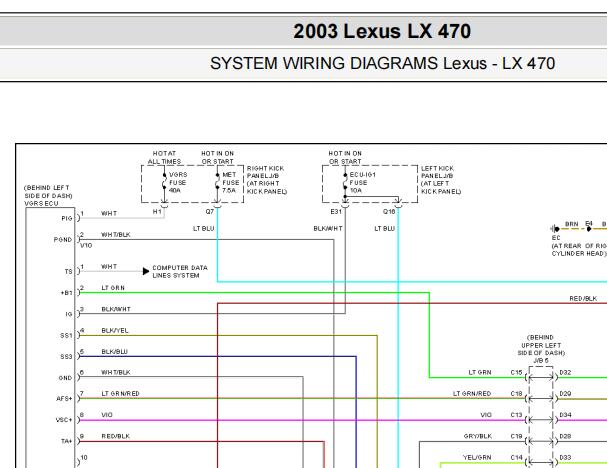The width and height of the screenshot is (607, 468).
Task: Select the 'HOT AT ALL TIMES' label
Action: point(165,157)
